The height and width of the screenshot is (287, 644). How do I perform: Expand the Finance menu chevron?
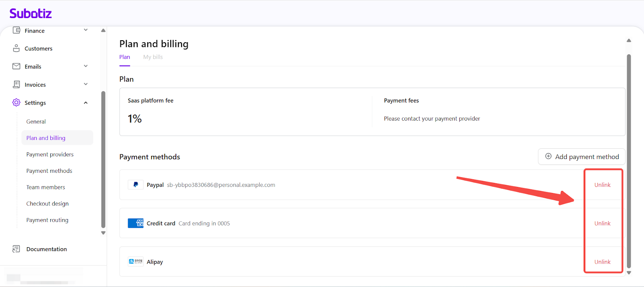pos(86,30)
